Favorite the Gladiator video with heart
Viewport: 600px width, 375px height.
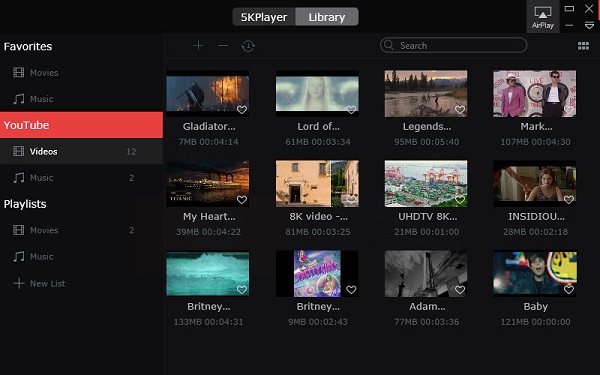(242, 110)
